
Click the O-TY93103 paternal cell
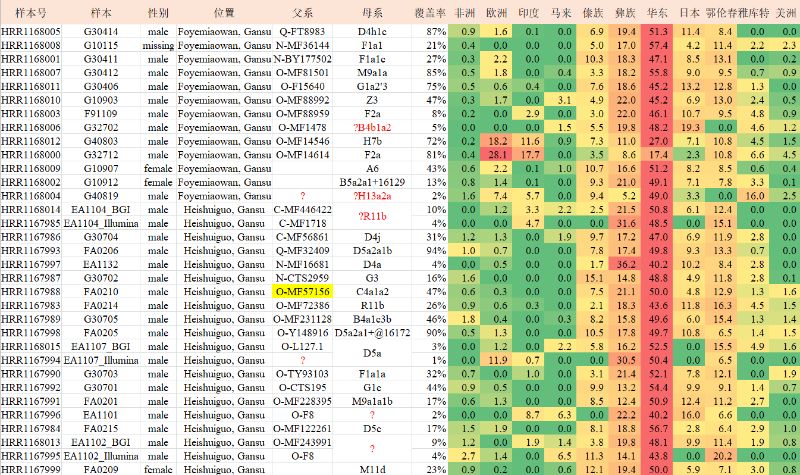[303, 374]
